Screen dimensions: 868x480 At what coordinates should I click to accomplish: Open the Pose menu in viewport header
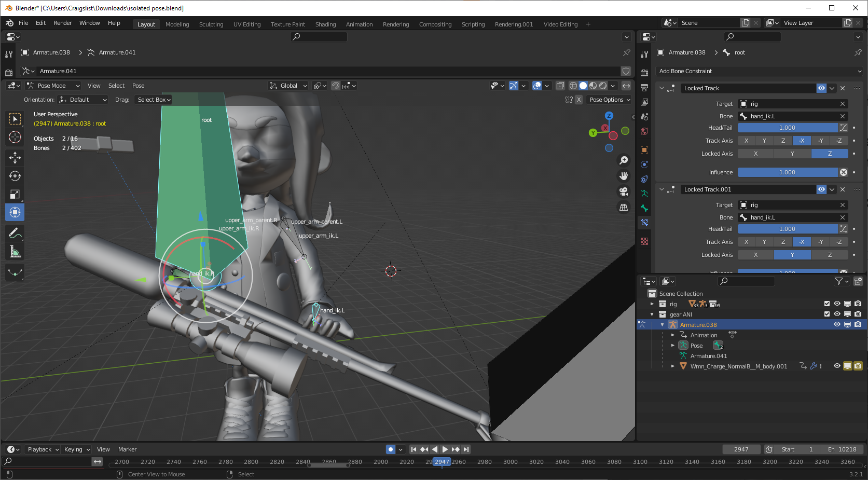[138, 86]
